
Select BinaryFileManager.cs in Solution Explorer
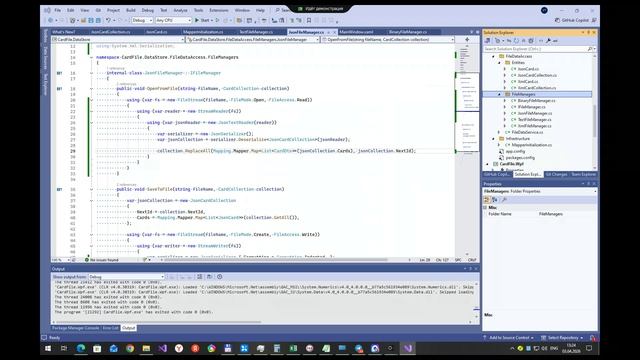coord(536,100)
